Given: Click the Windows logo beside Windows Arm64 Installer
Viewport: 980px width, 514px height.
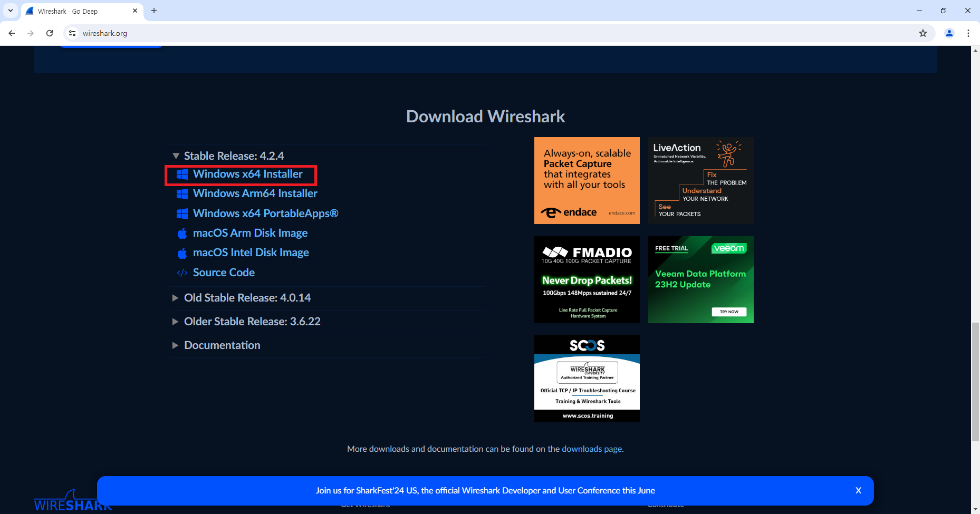Looking at the screenshot, I should pos(182,194).
